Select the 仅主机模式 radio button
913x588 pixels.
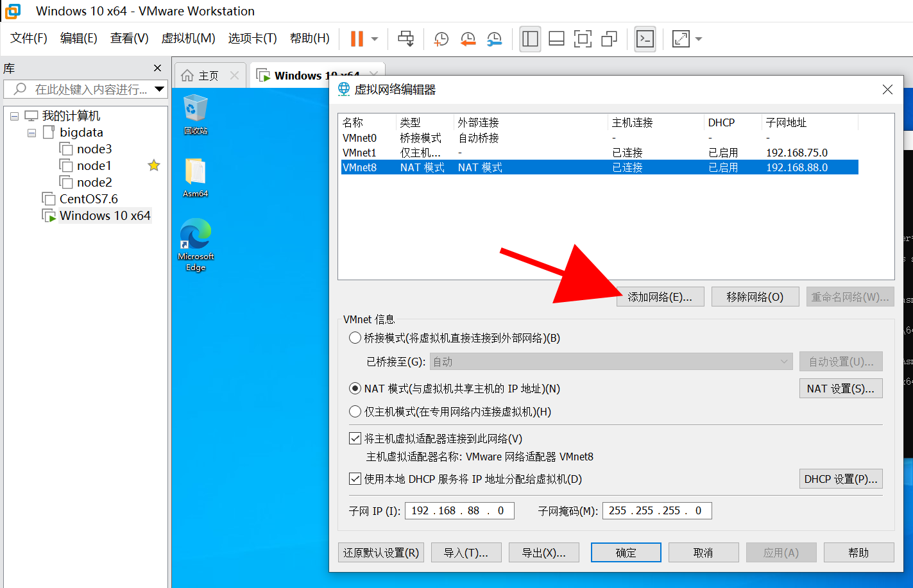point(355,412)
